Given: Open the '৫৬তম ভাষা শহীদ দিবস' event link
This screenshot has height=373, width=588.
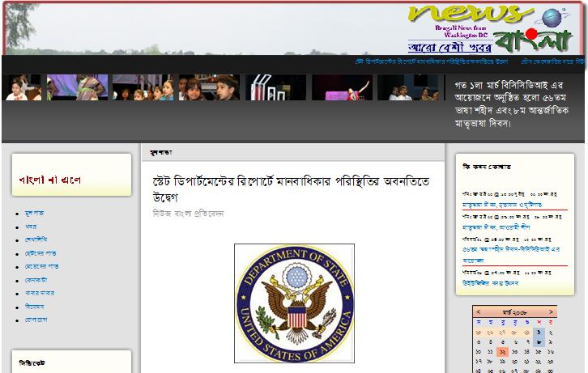Looking at the screenshot, I should (x=511, y=255).
